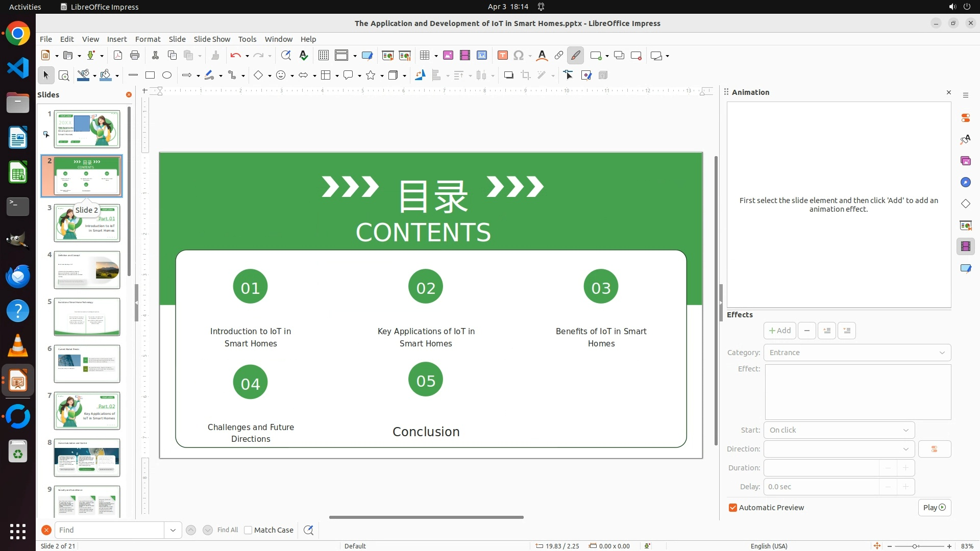Image resolution: width=980 pixels, height=551 pixels.
Task: Click the Display Grid icon
Action: [323, 56]
